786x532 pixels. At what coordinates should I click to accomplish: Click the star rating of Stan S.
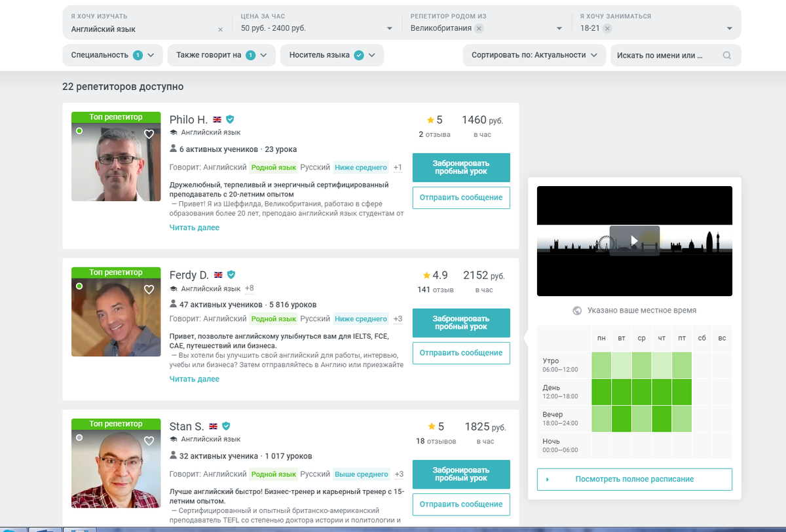point(434,427)
